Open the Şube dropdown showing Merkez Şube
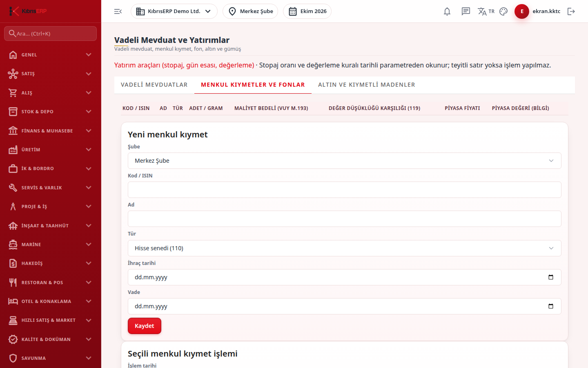 click(345, 161)
